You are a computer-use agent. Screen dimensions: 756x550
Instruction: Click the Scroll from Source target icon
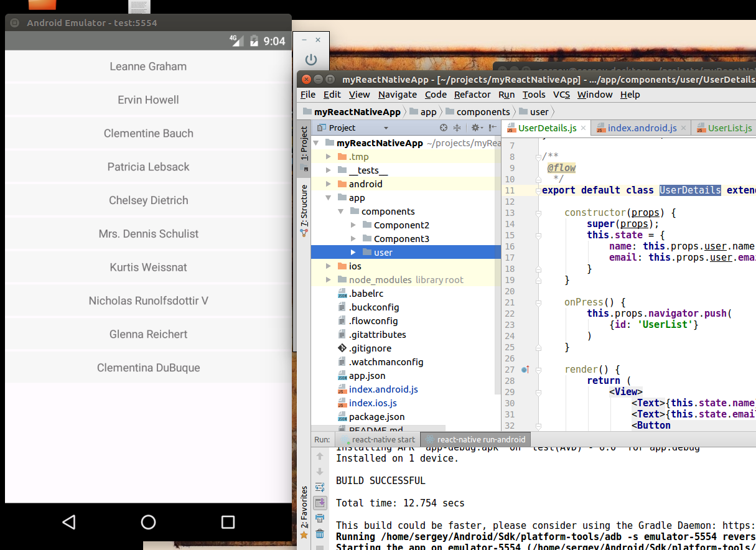[444, 128]
